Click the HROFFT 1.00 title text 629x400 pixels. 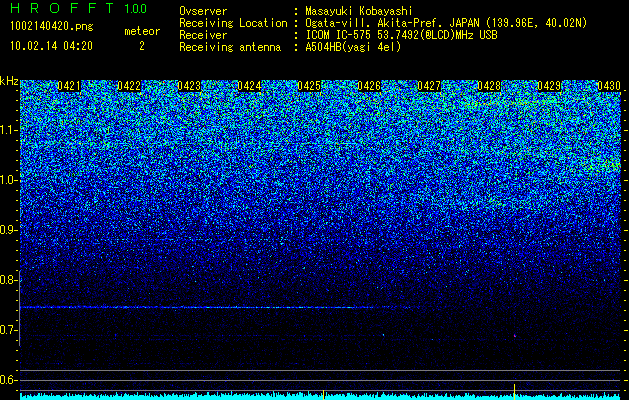[79, 8]
